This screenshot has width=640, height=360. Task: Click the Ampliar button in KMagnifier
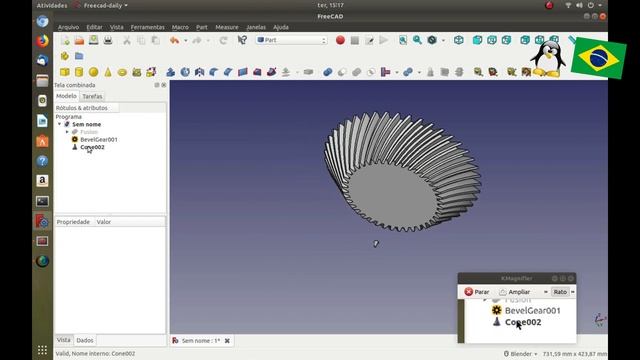(515, 292)
